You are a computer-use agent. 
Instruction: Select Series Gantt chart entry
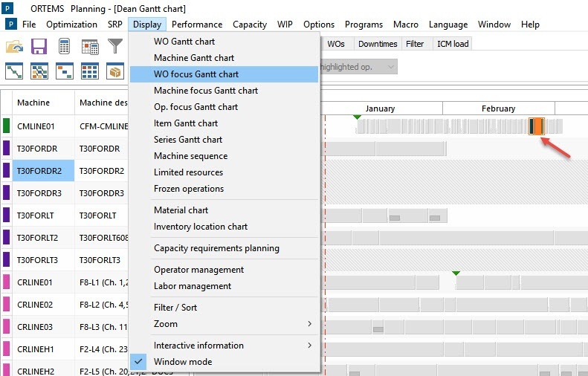coord(225,140)
